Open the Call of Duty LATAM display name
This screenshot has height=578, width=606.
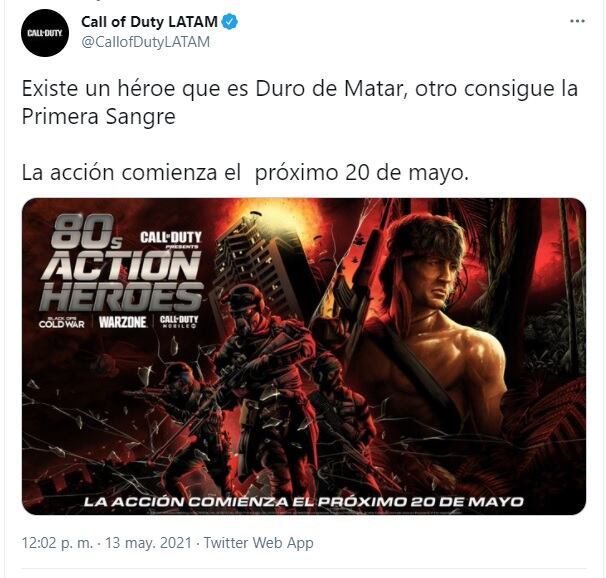[x=149, y=22]
